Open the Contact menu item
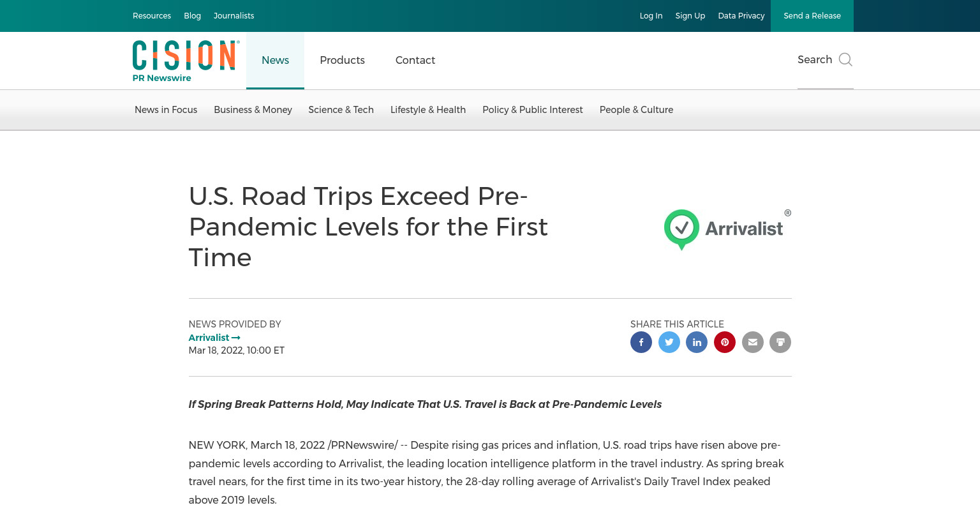 (x=415, y=60)
